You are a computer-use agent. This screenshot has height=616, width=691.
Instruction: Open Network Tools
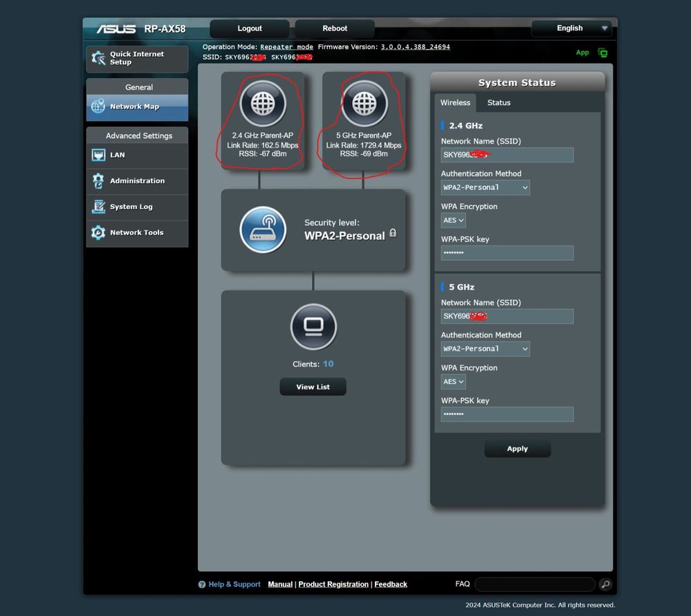click(136, 233)
